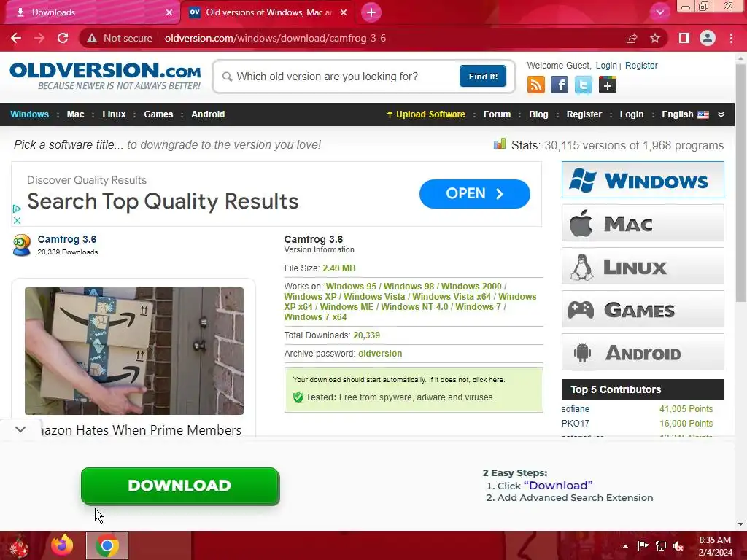This screenshot has width=747, height=560.
Task: Click Upload Software in nav bar
Action: [x=426, y=114]
